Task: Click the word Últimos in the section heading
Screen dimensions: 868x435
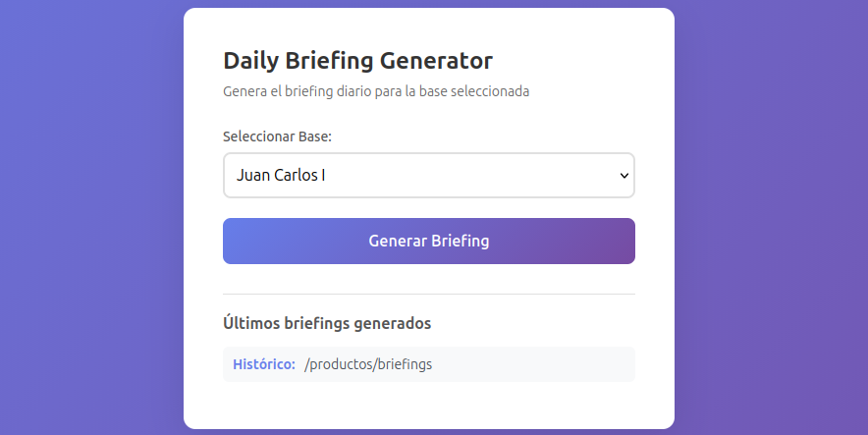Action: [251, 322]
